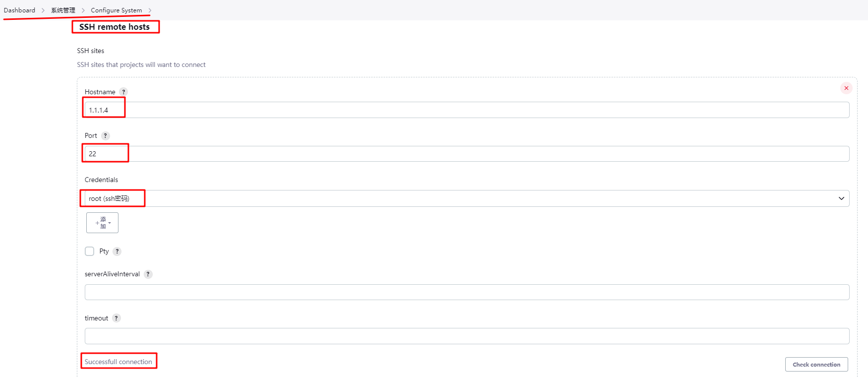Focus the serverAliveInterval text field
This screenshot has height=377, width=868.
click(466, 292)
